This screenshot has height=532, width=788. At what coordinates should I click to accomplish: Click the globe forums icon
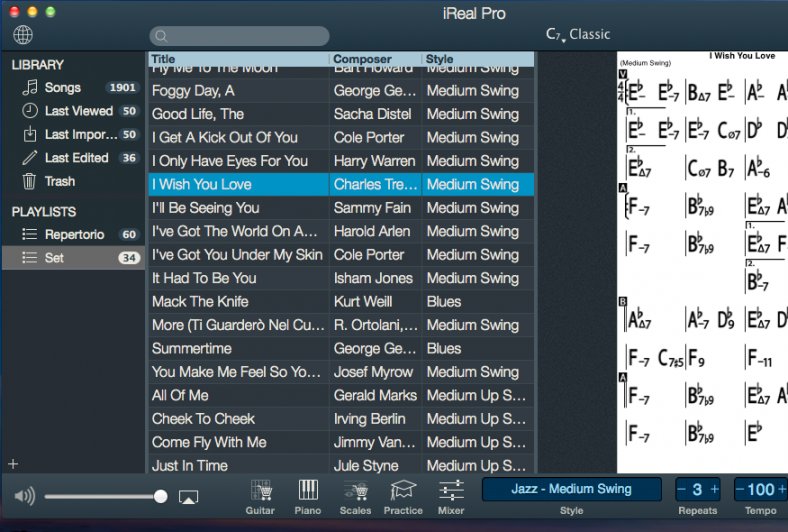[x=23, y=35]
